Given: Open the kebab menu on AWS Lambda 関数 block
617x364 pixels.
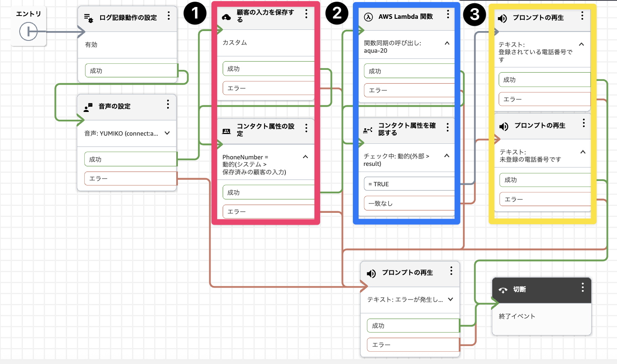Looking at the screenshot, I should (448, 14).
